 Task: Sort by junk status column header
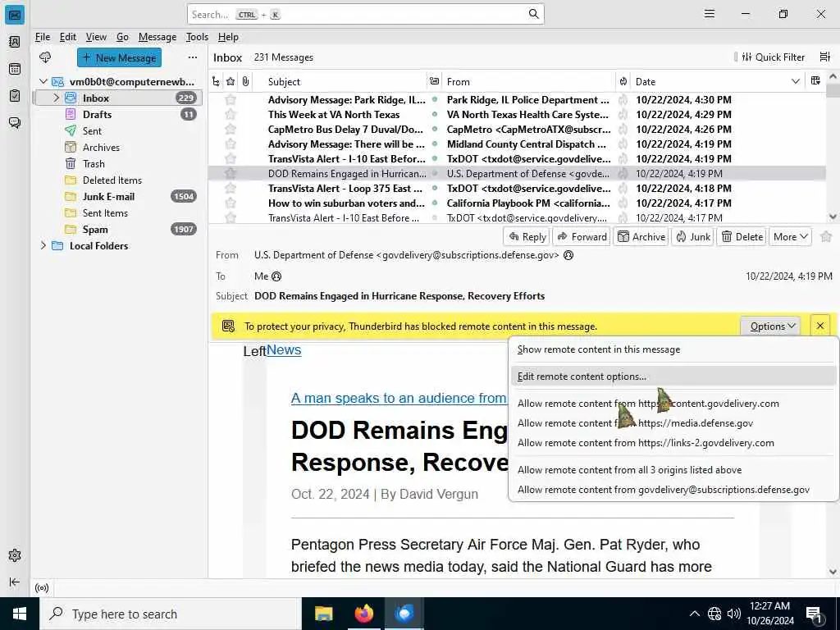coord(623,81)
